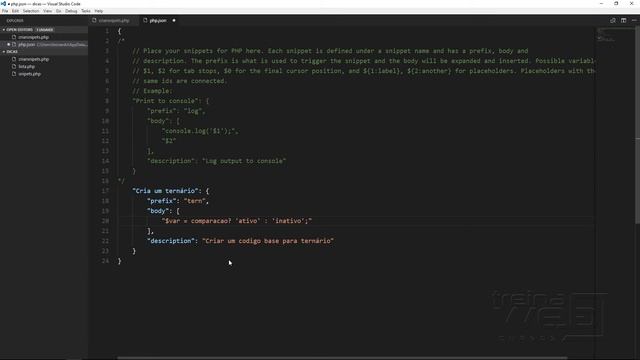Image resolution: width=640 pixels, height=360 pixels.
Task: Click the "body" key on line 19
Action: tap(158, 211)
